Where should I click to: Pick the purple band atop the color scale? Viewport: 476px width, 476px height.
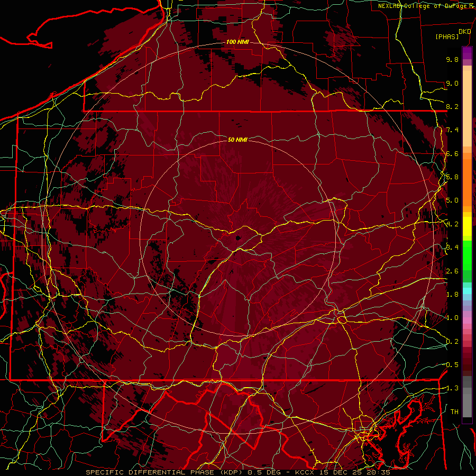467,53
